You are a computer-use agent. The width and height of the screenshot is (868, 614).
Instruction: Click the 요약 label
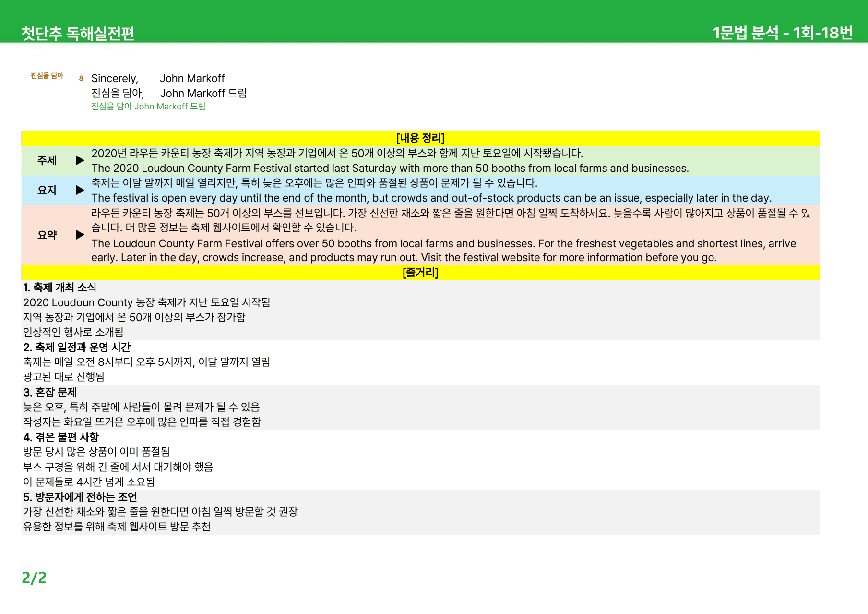pyautogui.click(x=47, y=235)
